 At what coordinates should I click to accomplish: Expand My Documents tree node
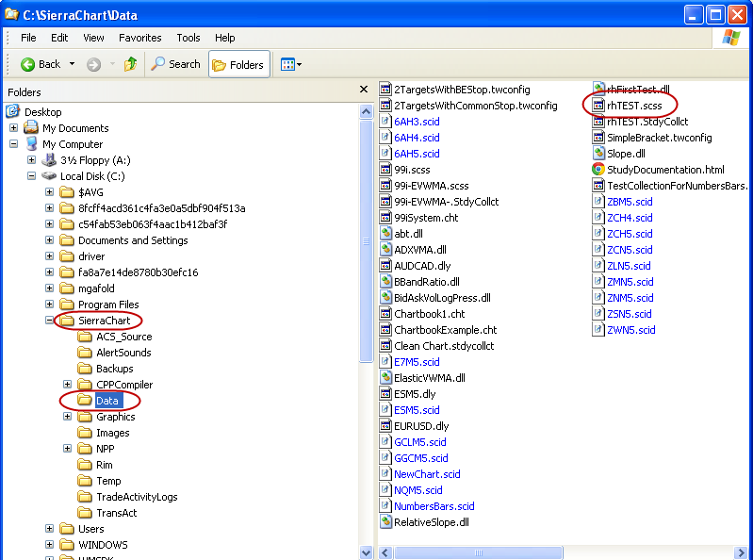click(13, 128)
